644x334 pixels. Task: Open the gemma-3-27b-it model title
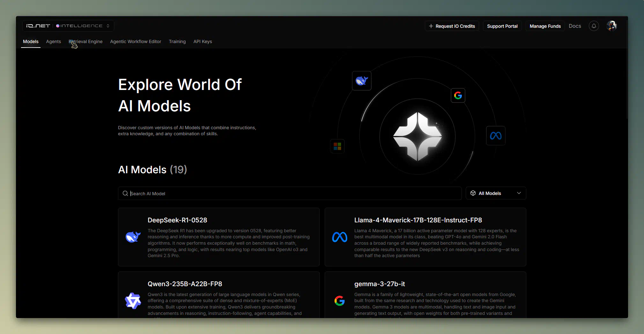tap(380, 284)
